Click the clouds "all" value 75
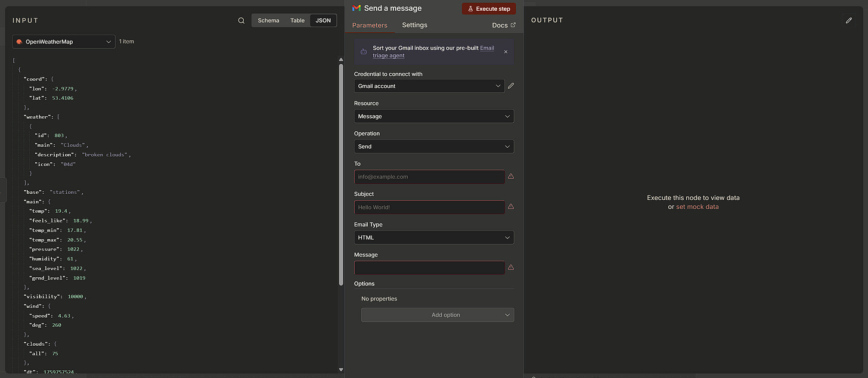Image resolution: width=868 pixels, height=378 pixels. [x=55, y=354]
